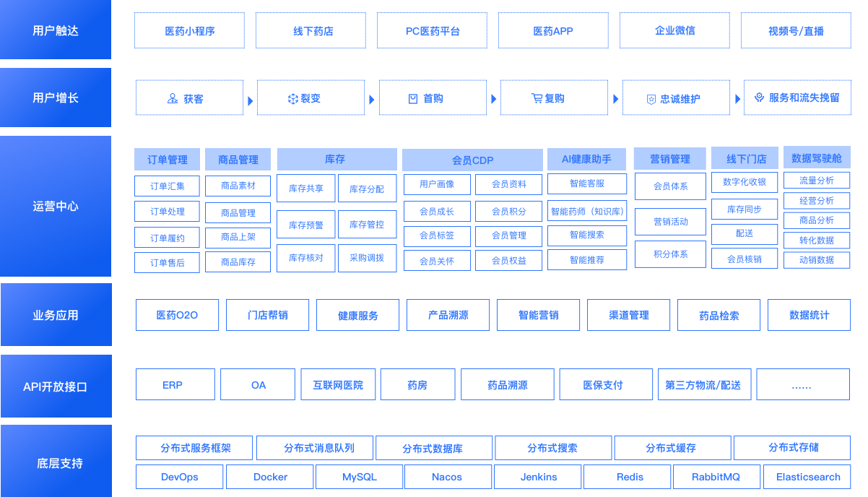The width and height of the screenshot is (868, 497).
Task: Click the ellipsis box in API开放接口 row
Action: [801, 385]
